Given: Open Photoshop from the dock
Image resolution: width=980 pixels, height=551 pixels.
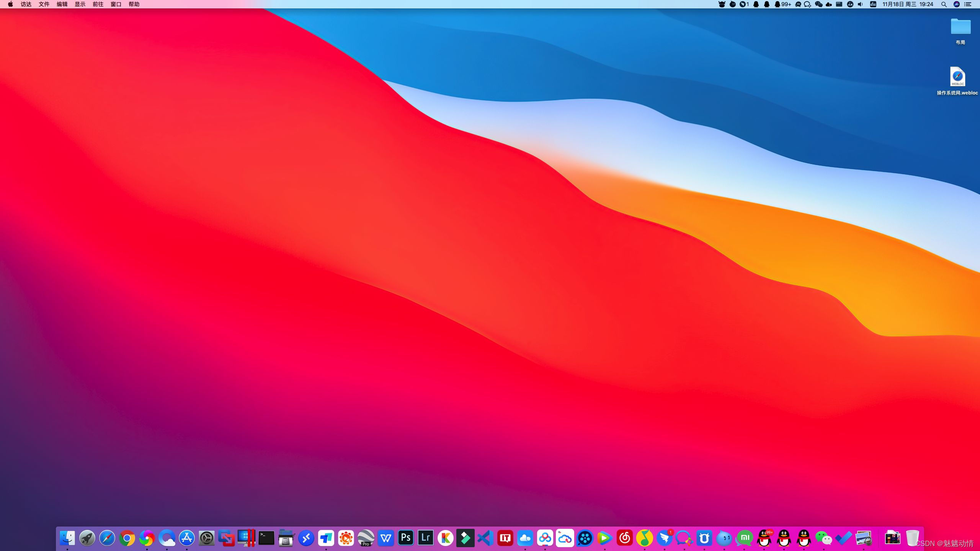Looking at the screenshot, I should pyautogui.click(x=405, y=538).
